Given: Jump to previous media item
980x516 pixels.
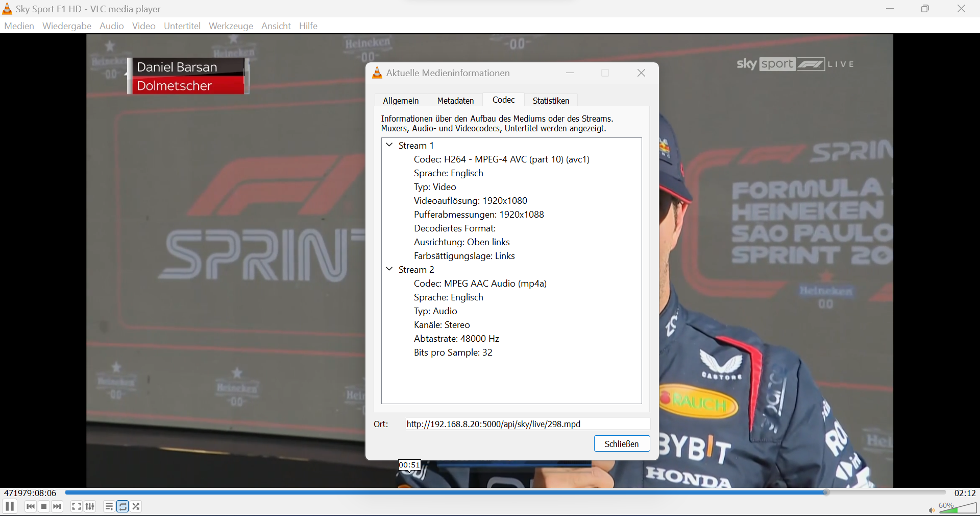Looking at the screenshot, I should click(x=31, y=506).
